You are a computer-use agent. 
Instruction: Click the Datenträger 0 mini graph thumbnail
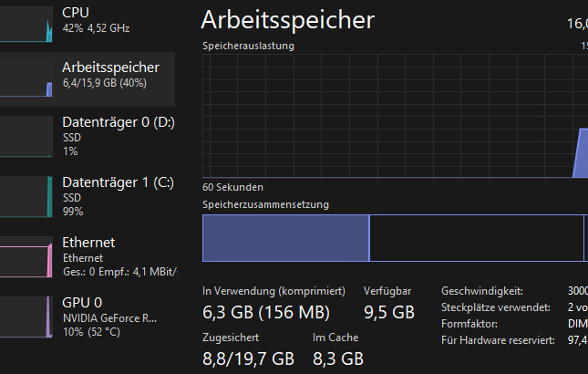[26, 137]
